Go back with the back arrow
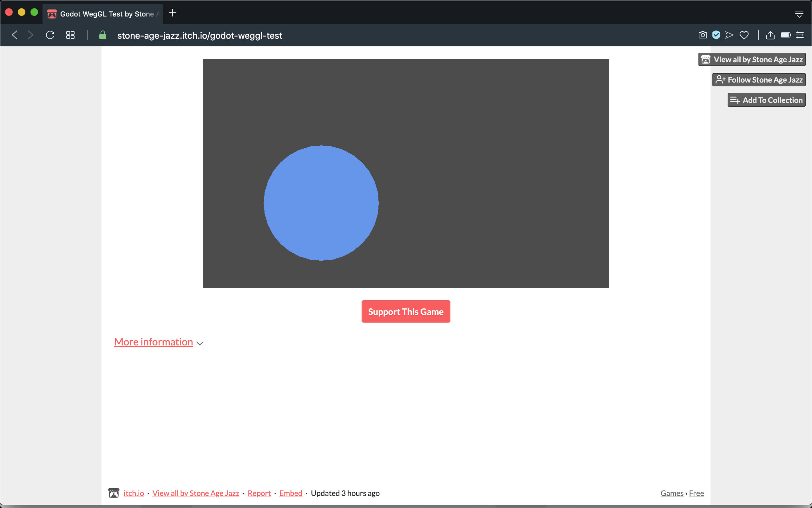Viewport: 812px width, 508px height. (x=14, y=35)
